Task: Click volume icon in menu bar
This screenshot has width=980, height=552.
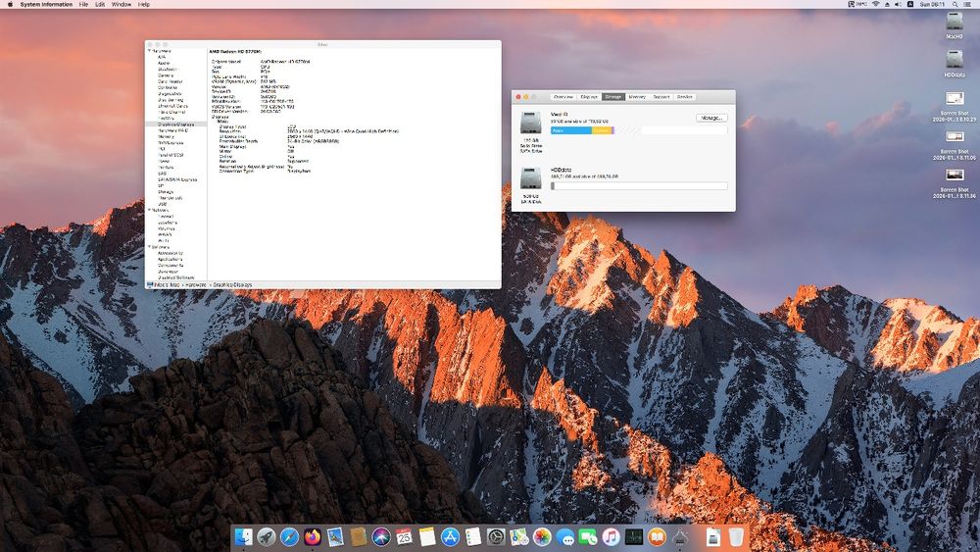Action: [898, 4]
